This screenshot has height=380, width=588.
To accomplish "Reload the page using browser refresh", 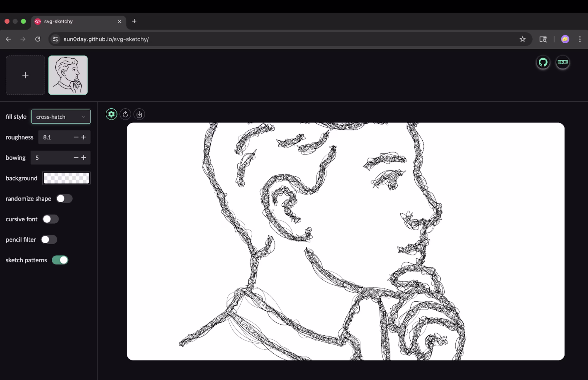I will click(x=38, y=39).
